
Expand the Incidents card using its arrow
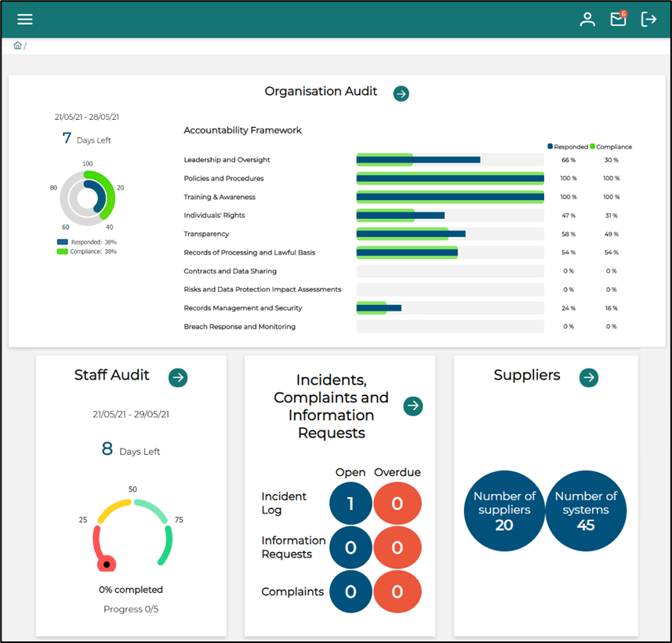point(413,406)
